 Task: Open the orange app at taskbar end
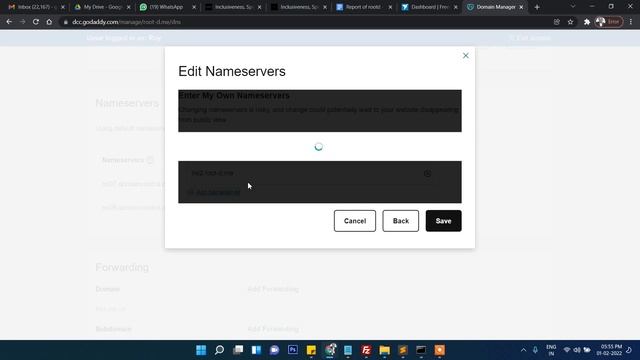pos(440,350)
